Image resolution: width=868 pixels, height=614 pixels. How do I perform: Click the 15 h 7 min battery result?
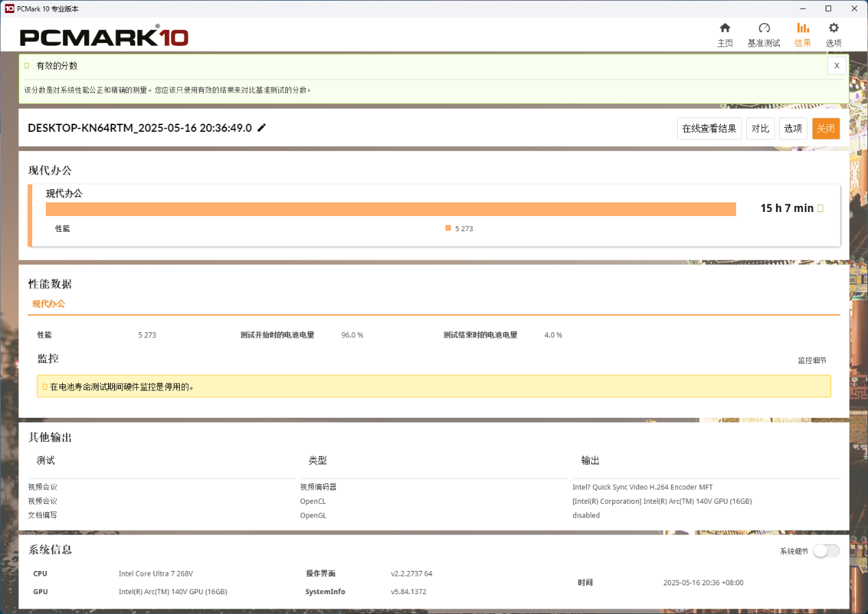pyautogui.click(x=787, y=208)
